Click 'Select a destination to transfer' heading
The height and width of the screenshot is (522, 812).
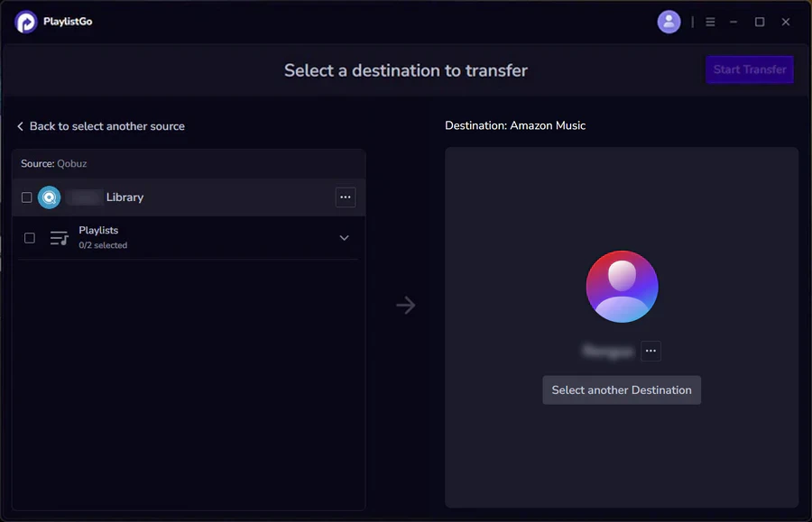(406, 70)
